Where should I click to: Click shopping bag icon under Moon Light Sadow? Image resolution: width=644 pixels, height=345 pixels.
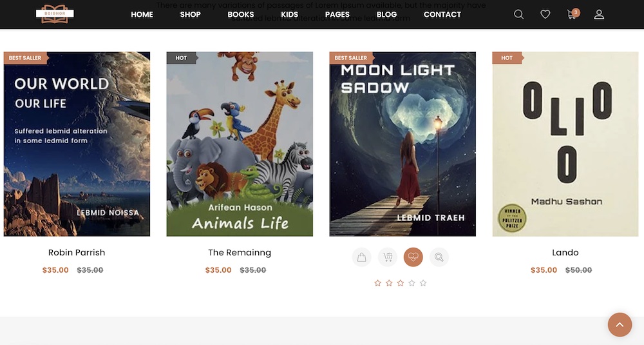(x=361, y=257)
